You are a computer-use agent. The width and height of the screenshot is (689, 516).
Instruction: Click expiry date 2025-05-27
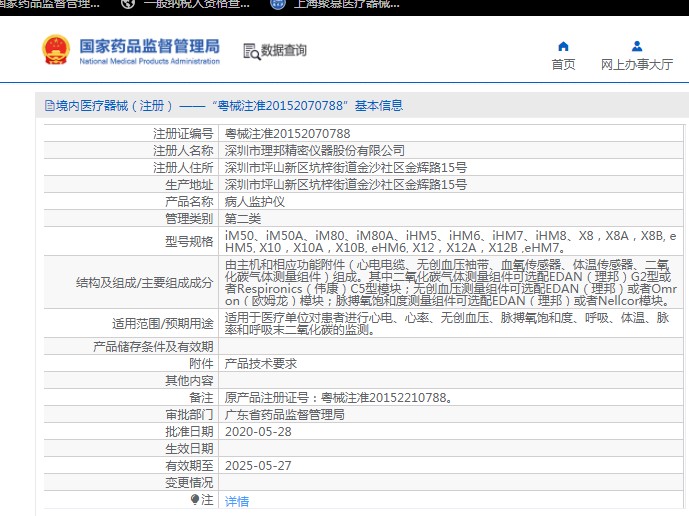(258, 466)
